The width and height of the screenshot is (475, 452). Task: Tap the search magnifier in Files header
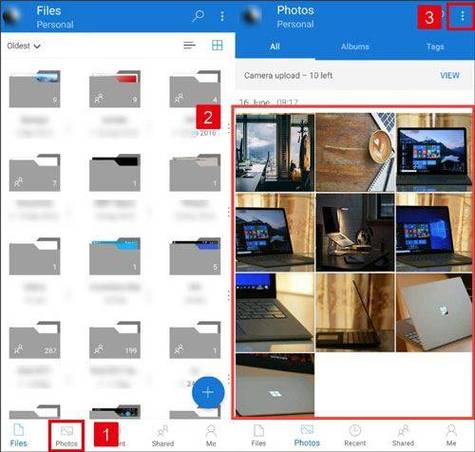pos(198,16)
